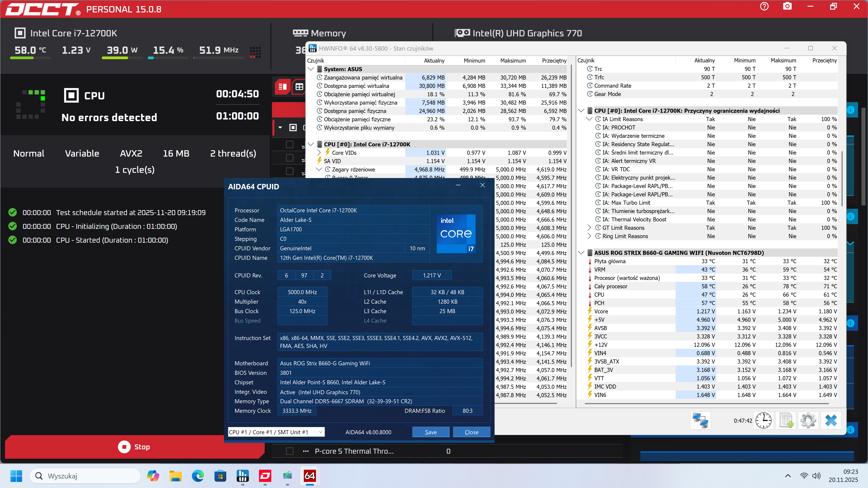This screenshot has height=488, width=868.
Task: Click the Save button in AIDA64 CPUID
Action: tap(430, 432)
